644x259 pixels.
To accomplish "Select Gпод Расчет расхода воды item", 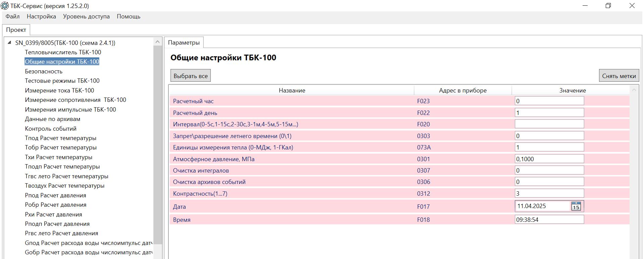I will [89, 243].
